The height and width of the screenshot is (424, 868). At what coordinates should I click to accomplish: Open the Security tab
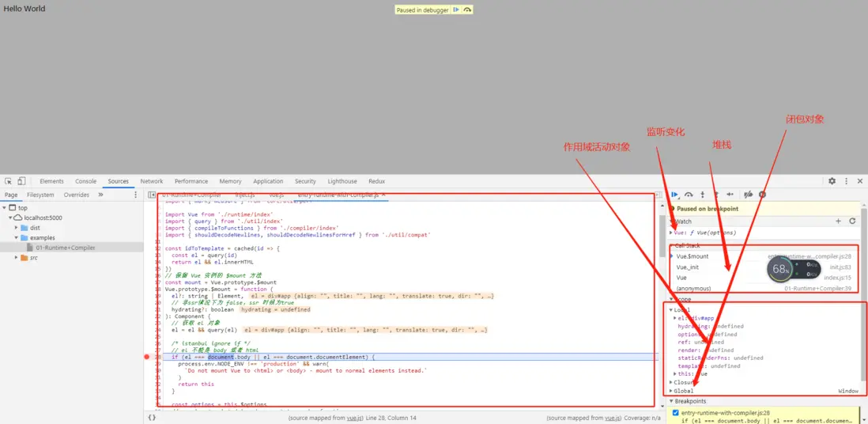[305, 181]
